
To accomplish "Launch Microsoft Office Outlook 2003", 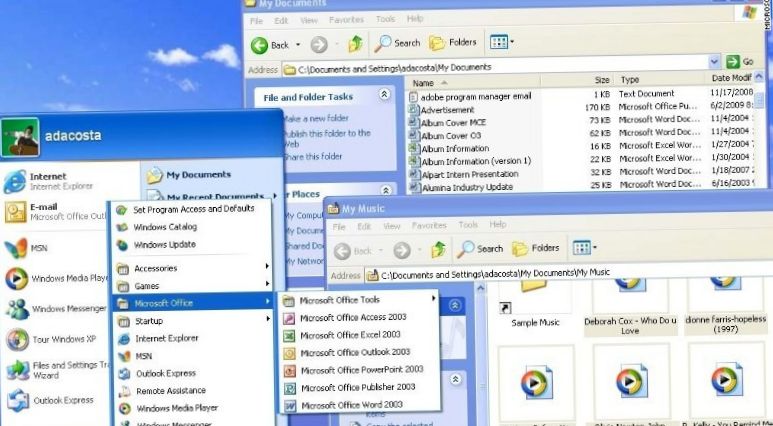I will 355,353.
